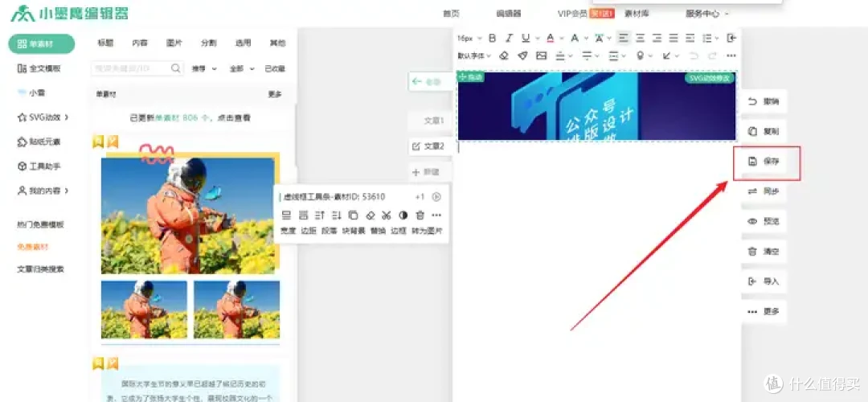
Task: Click the 清空 clear button
Action: pos(764,252)
